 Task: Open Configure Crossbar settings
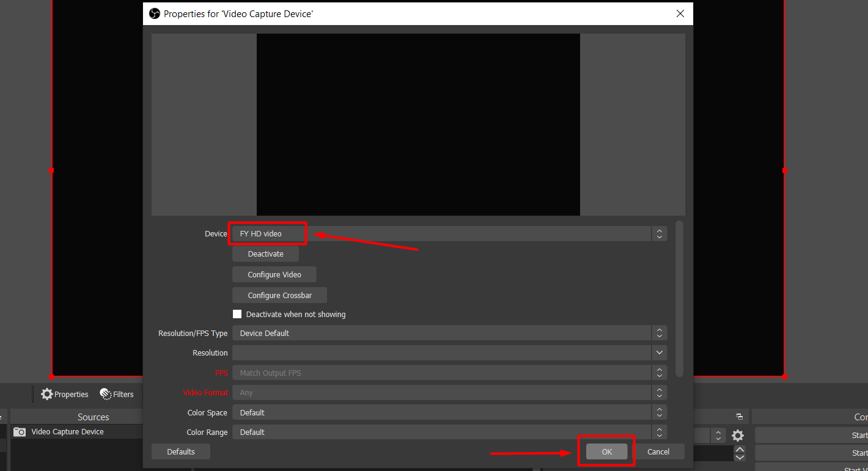(x=280, y=296)
